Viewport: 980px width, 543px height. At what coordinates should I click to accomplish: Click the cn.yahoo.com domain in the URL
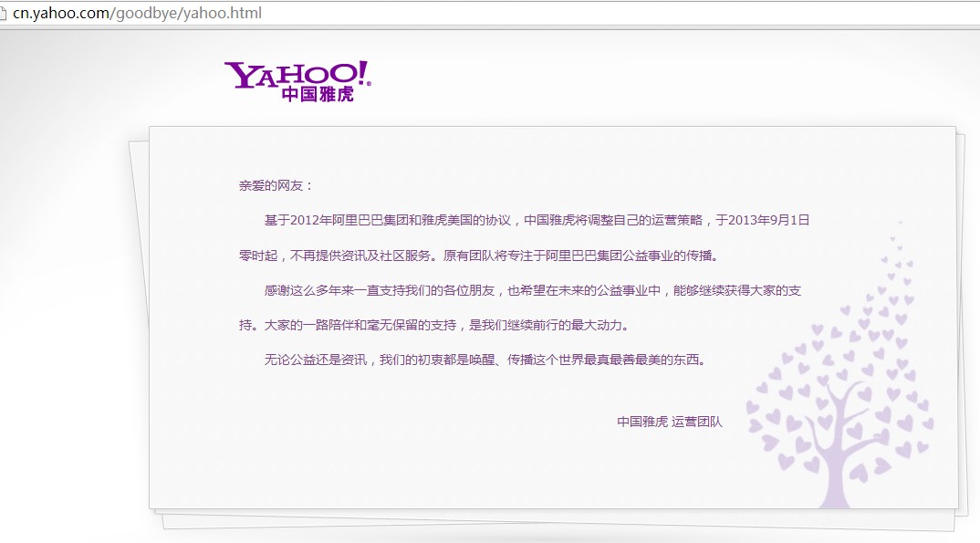coord(62,14)
